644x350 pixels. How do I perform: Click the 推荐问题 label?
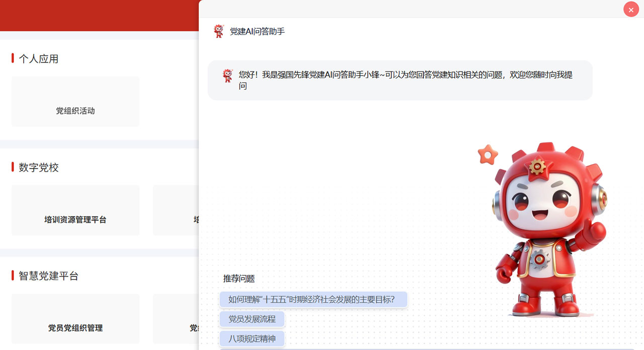coord(239,278)
